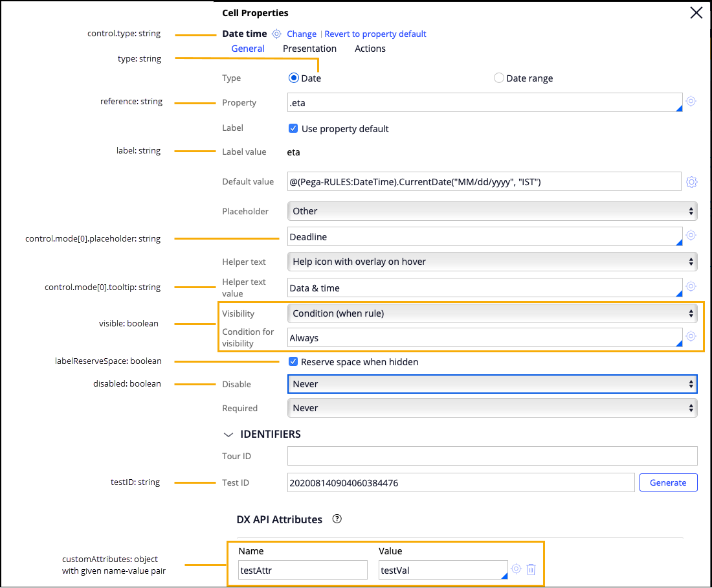Click the Revert to property default link

(375, 34)
